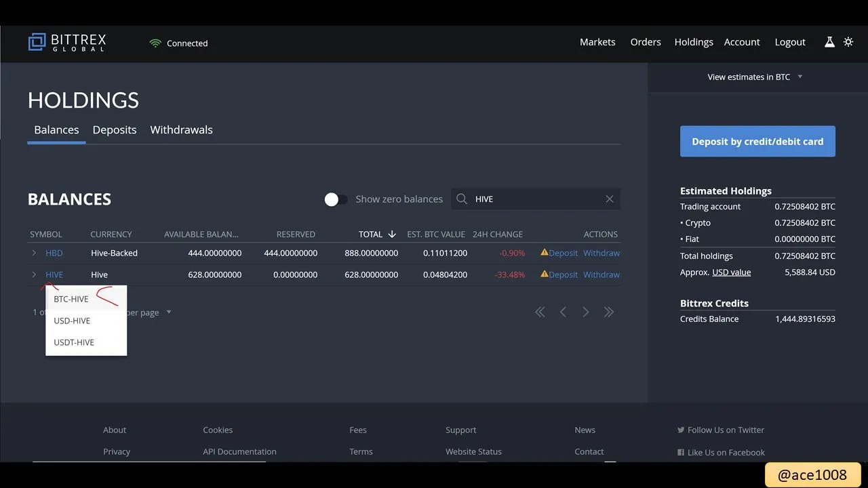Click Deposit by credit/debit card button
This screenshot has height=488, width=868.
point(757,141)
